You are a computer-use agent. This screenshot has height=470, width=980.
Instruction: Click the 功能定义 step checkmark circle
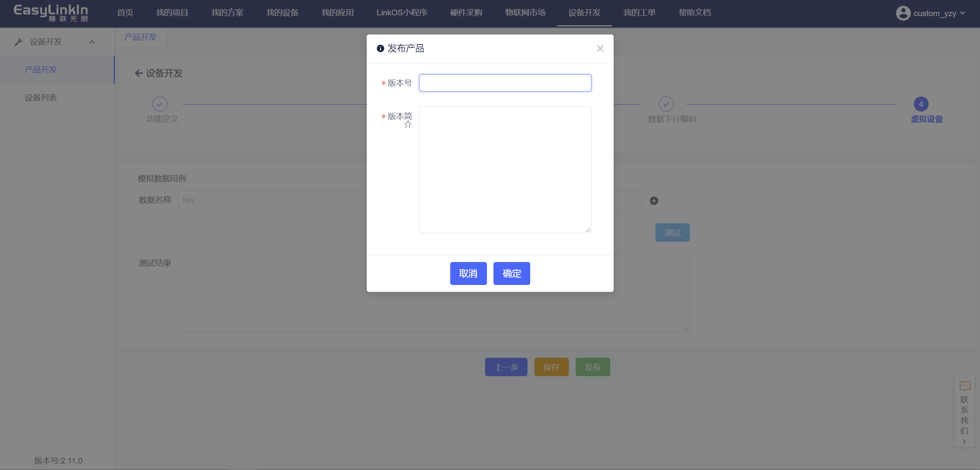pyautogui.click(x=160, y=104)
